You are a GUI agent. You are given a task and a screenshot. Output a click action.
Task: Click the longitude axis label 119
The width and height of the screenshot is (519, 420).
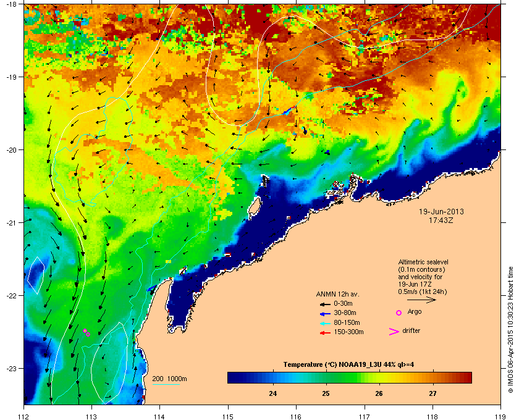pyautogui.click(x=500, y=417)
